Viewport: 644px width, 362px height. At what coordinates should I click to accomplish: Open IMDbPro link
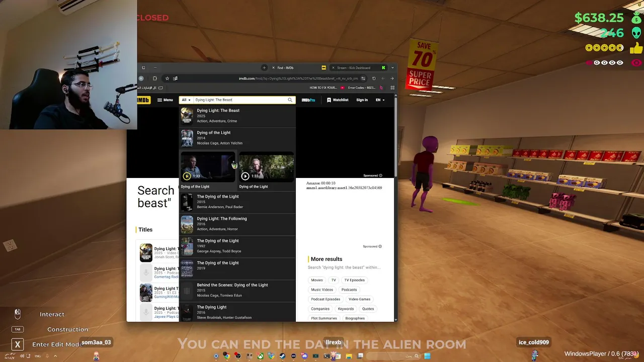tap(308, 100)
